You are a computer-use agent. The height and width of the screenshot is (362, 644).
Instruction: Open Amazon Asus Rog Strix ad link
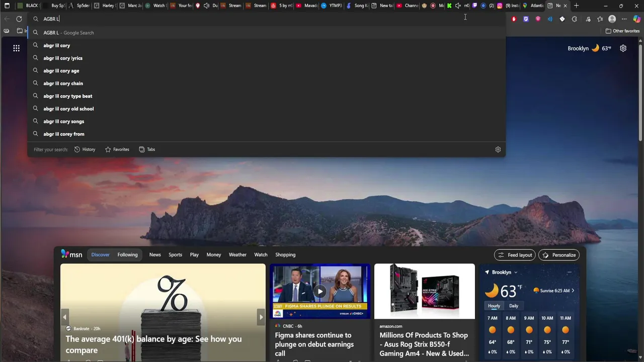click(424, 344)
